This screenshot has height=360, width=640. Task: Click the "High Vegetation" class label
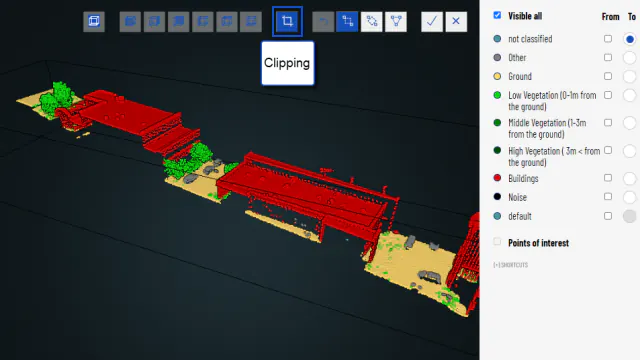(554, 156)
